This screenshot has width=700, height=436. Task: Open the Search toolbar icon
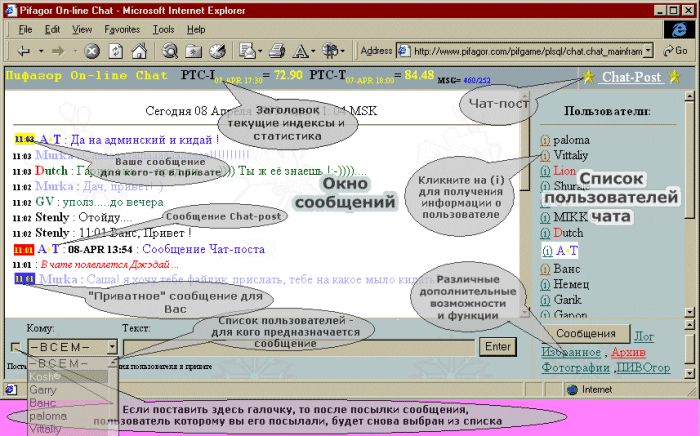[170, 51]
